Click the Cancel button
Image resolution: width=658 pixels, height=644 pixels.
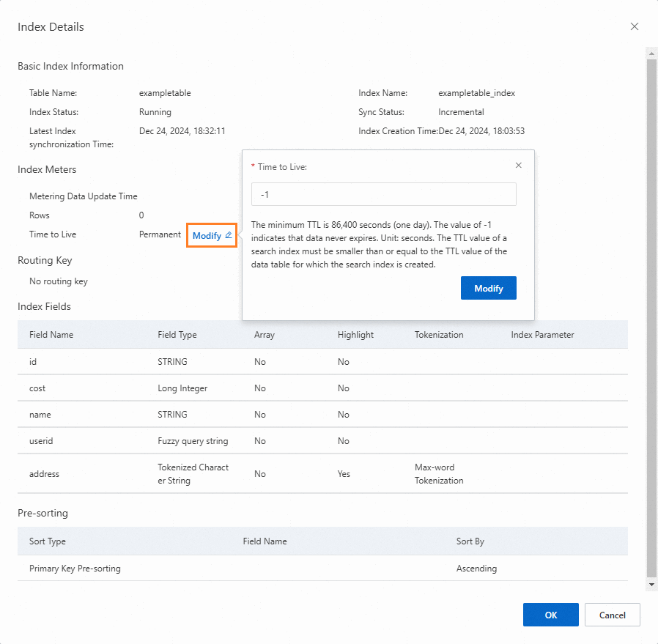(612, 615)
